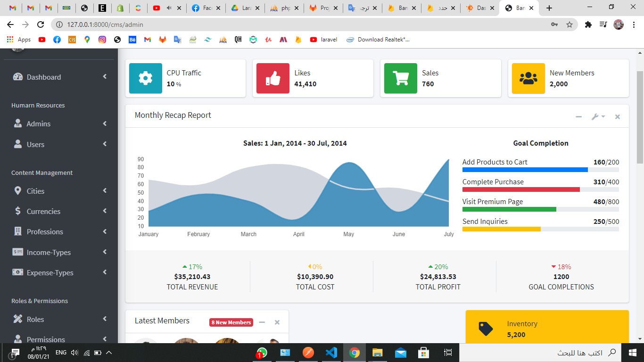Open File Explorer from taskbar

point(378,352)
